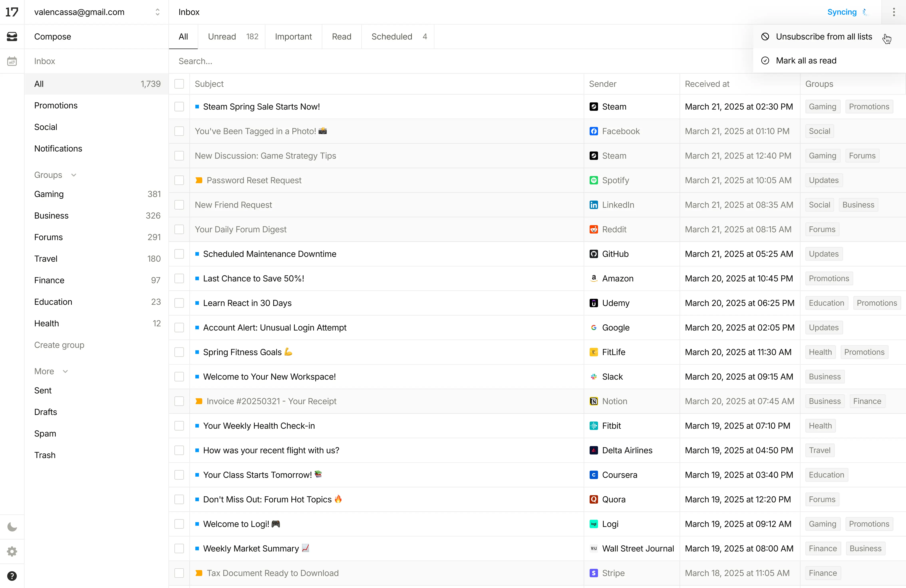Switch to the Unread tab
The image size is (906, 588).
231,37
